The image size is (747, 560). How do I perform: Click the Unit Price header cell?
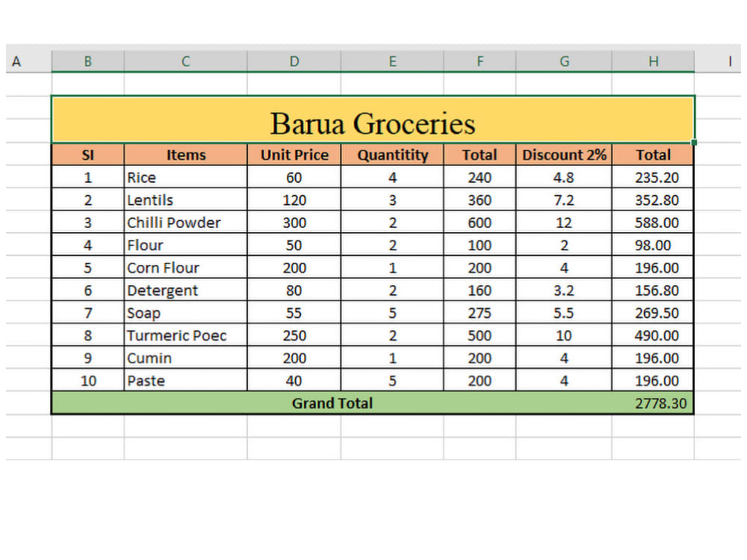pos(294,155)
